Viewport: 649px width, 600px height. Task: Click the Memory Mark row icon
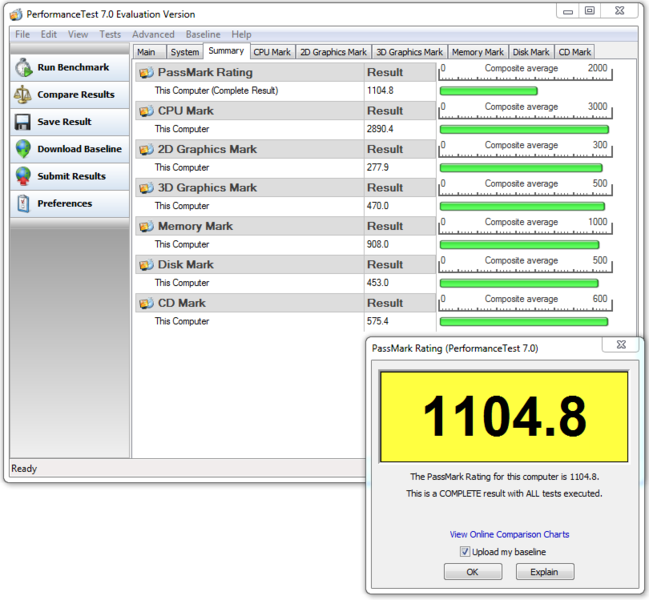point(146,227)
